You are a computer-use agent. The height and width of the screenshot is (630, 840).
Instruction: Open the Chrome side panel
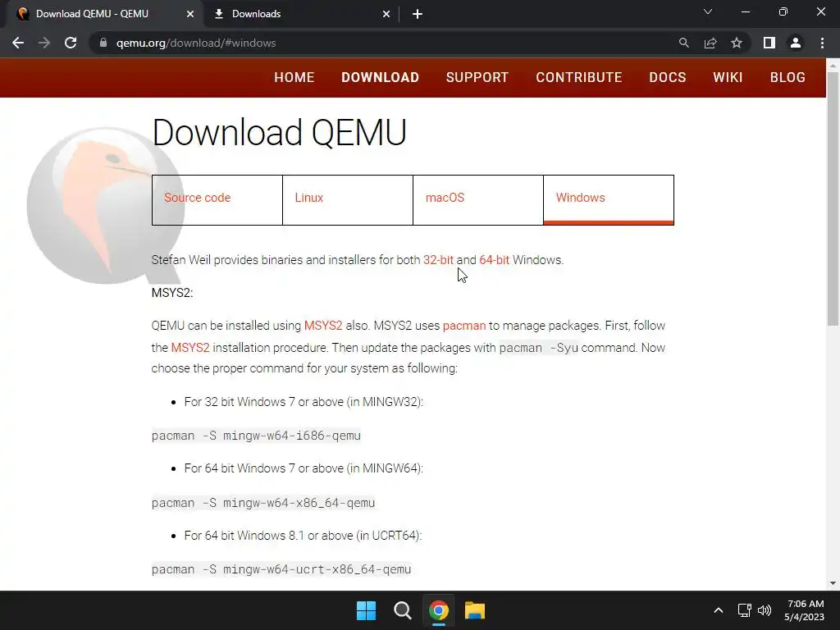point(769,43)
